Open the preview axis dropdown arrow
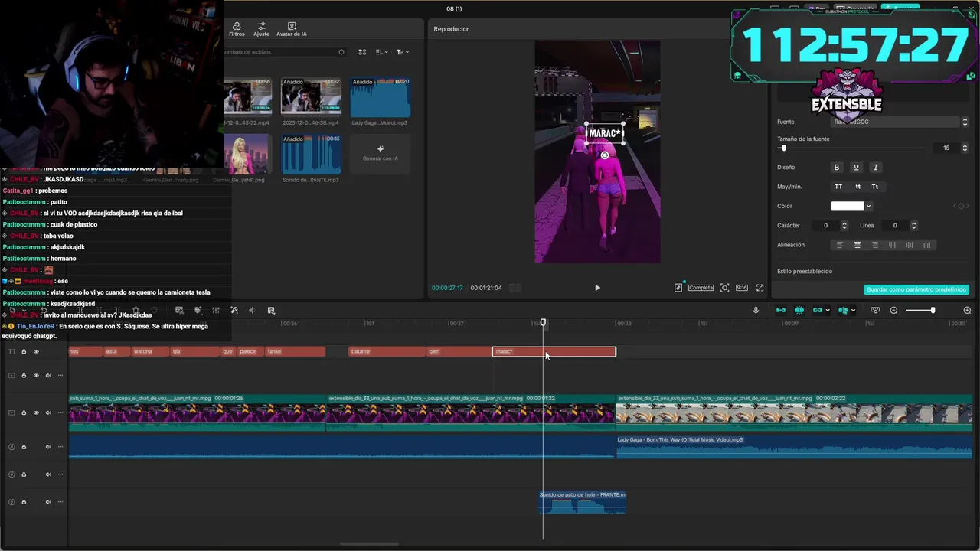 click(853, 310)
